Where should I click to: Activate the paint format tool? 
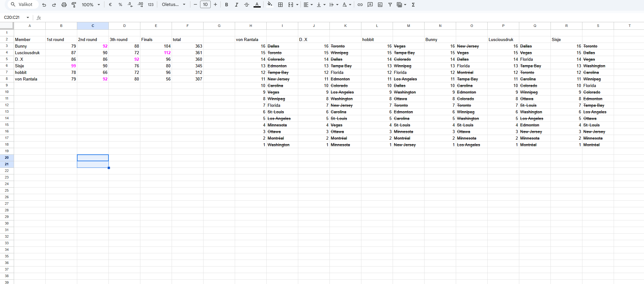(74, 5)
